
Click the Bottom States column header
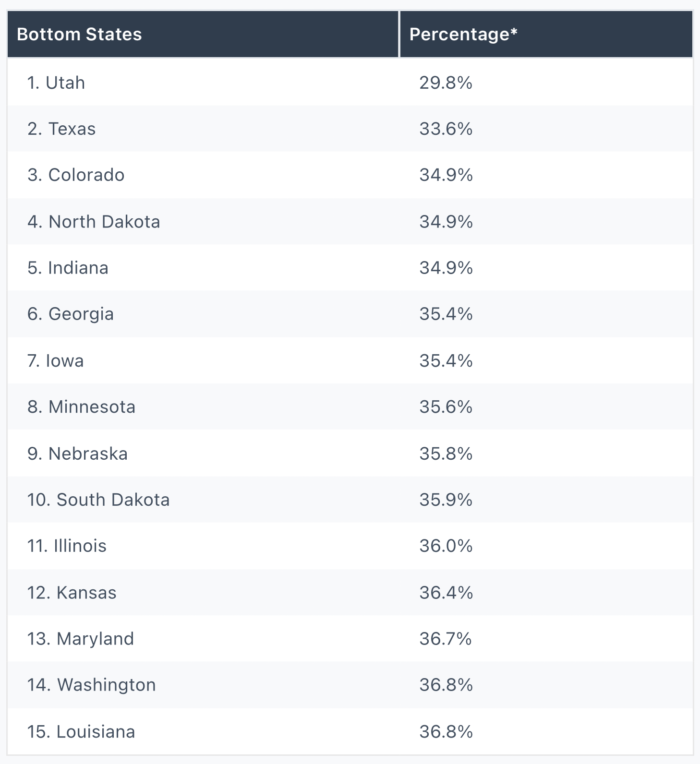pyautogui.click(x=203, y=34)
